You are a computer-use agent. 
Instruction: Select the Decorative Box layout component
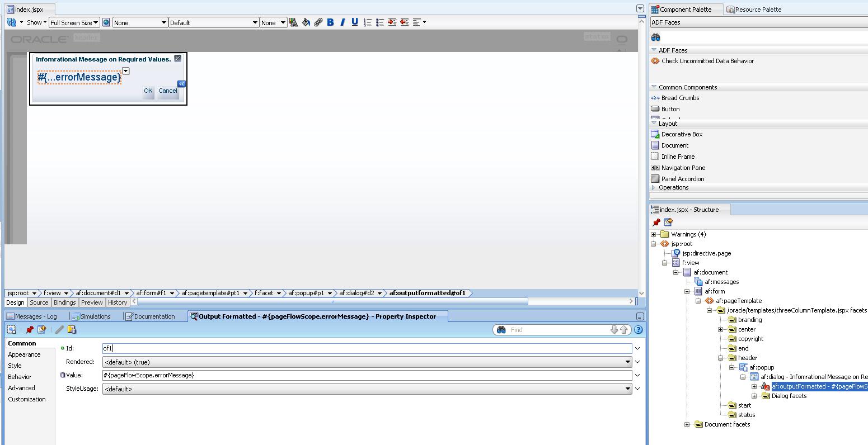pos(682,134)
